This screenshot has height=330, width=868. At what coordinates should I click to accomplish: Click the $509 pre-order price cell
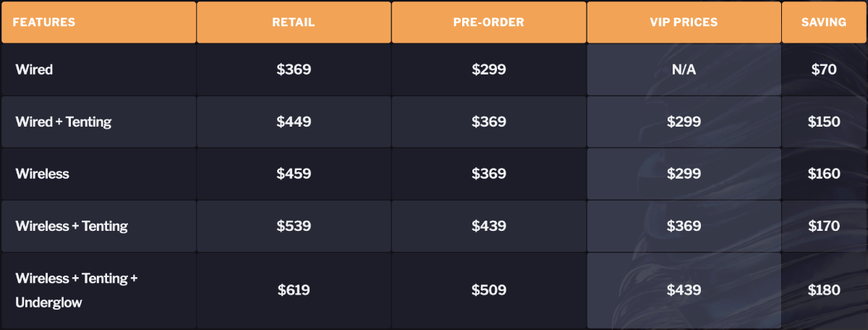[x=489, y=290]
